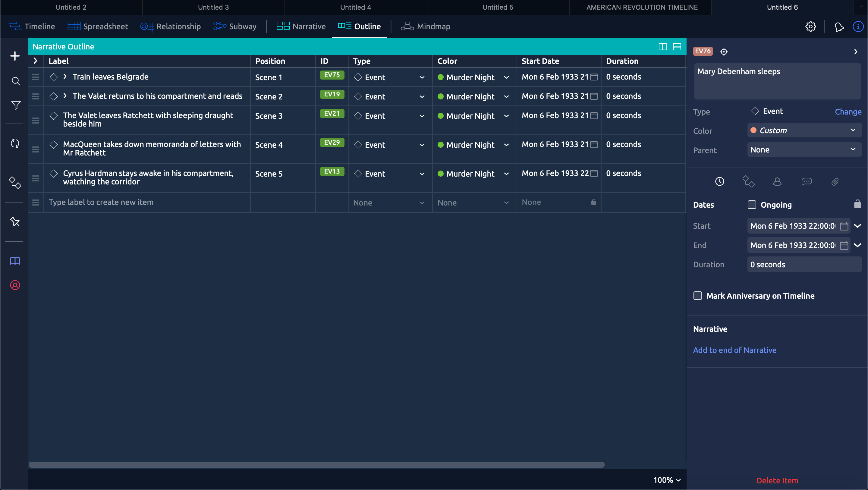Open the filter funnel icon
Screen dimensions: 868x490
click(15, 105)
